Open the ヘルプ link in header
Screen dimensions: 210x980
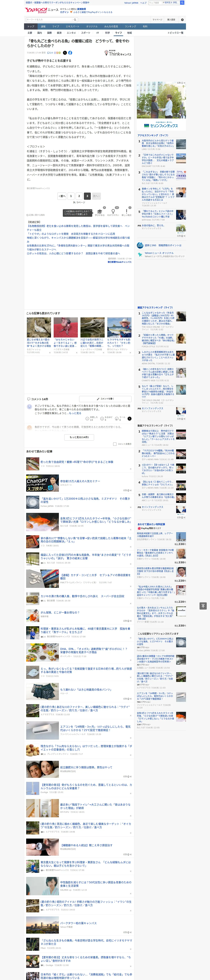point(143,3)
